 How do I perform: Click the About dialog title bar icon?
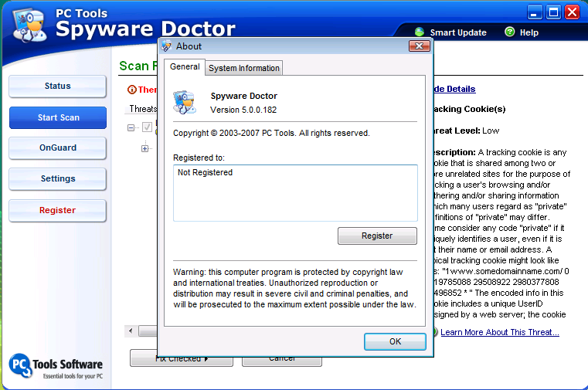167,46
